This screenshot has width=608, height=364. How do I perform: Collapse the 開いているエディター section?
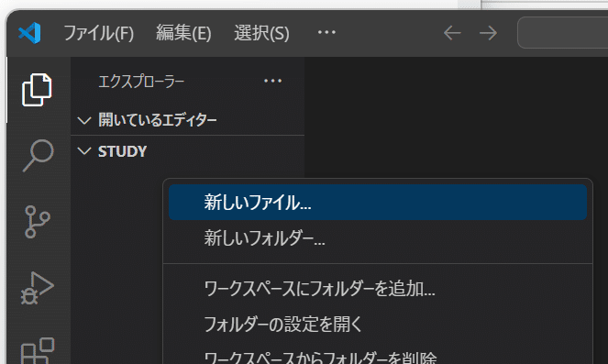click(x=188, y=120)
